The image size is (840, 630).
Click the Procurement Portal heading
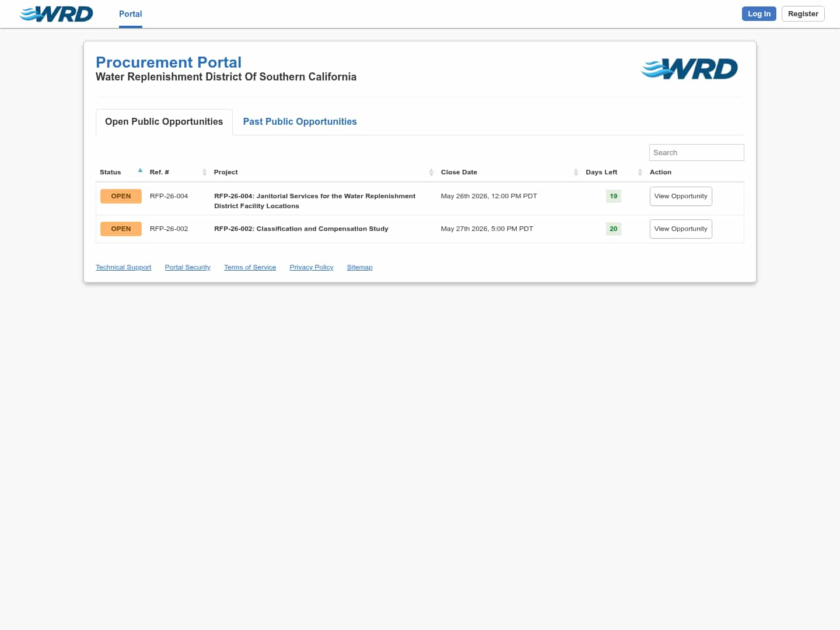click(169, 62)
